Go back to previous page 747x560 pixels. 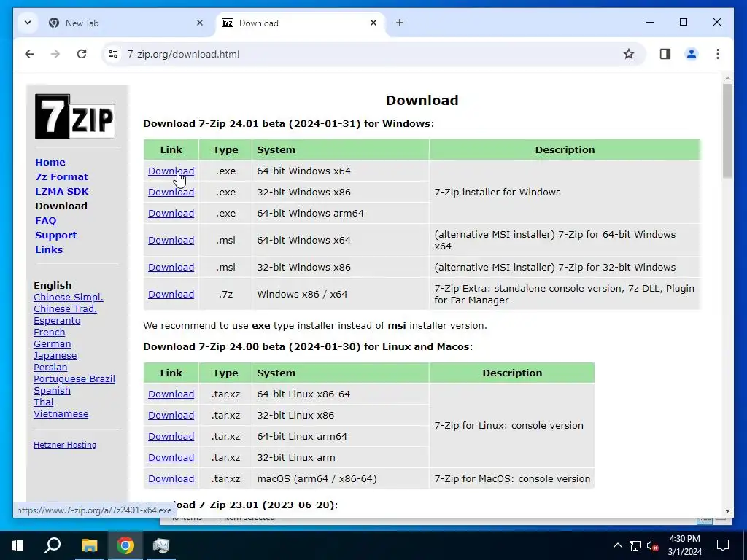coord(29,54)
